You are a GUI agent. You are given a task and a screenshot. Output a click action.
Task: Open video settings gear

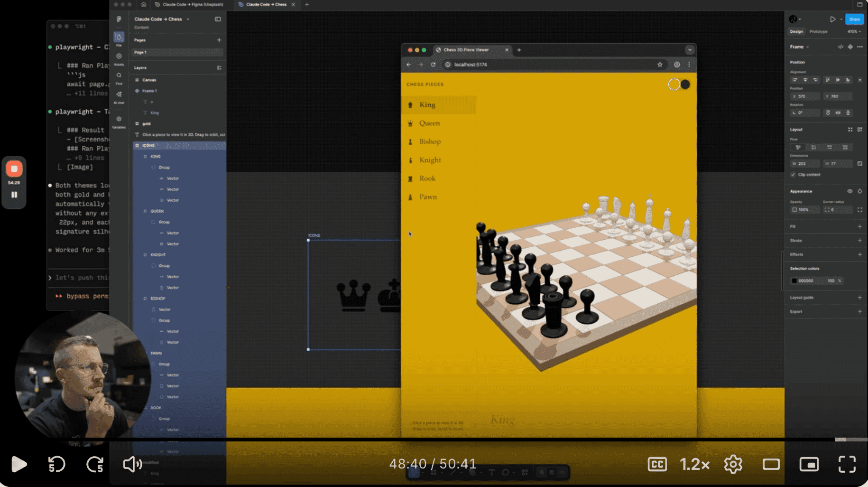click(733, 464)
